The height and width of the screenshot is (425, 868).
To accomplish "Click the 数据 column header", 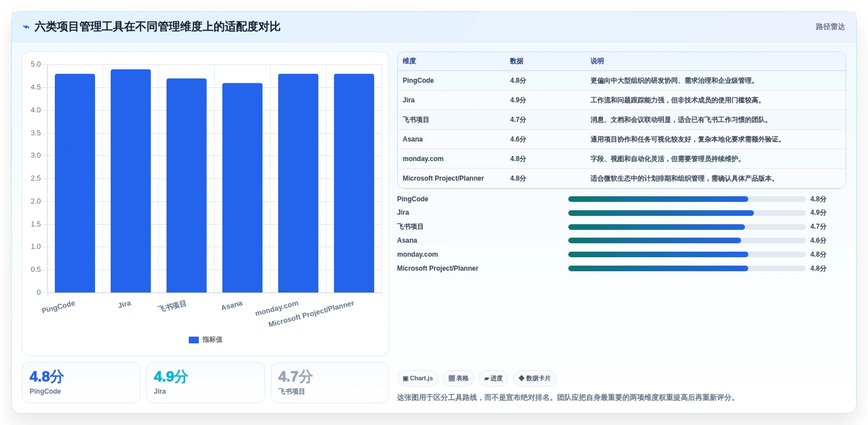I will (517, 62).
